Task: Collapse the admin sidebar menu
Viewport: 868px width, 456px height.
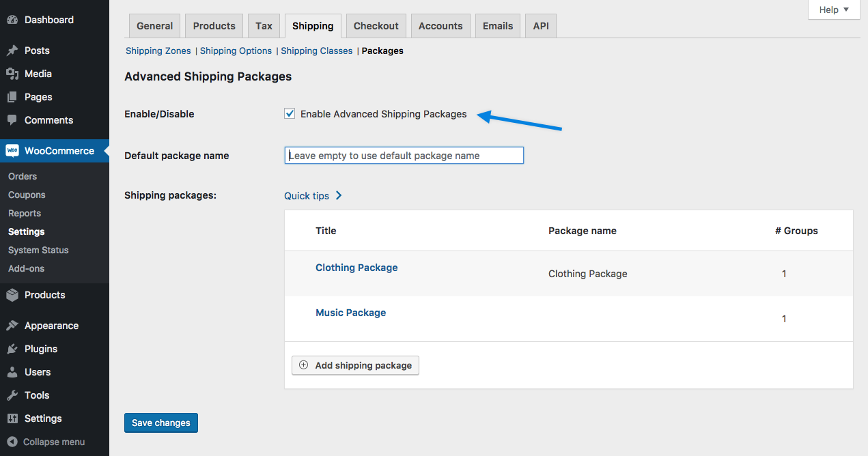Action: (46, 442)
